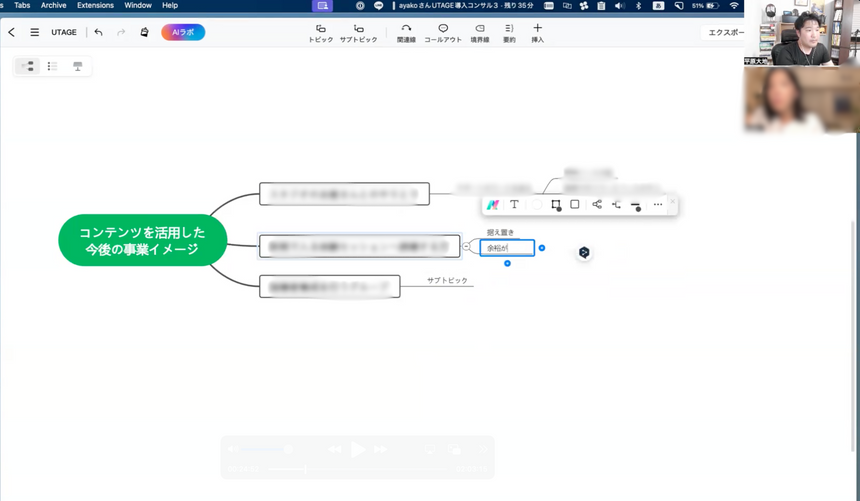860x501 pixels.
Task: Click the share-like structure icon in floating toolbar
Action: coord(597,204)
